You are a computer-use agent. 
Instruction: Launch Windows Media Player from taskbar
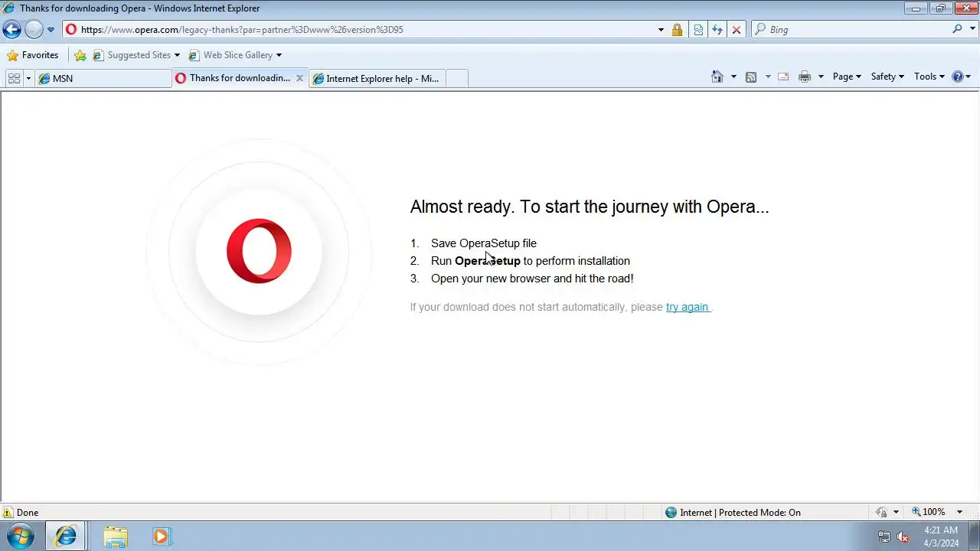pyautogui.click(x=161, y=536)
